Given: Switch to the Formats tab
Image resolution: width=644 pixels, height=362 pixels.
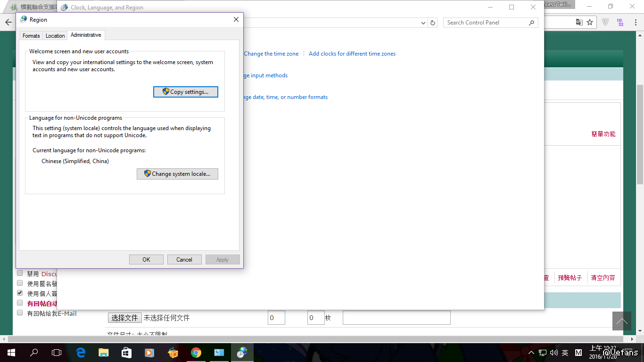Looking at the screenshot, I should tap(31, 36).
